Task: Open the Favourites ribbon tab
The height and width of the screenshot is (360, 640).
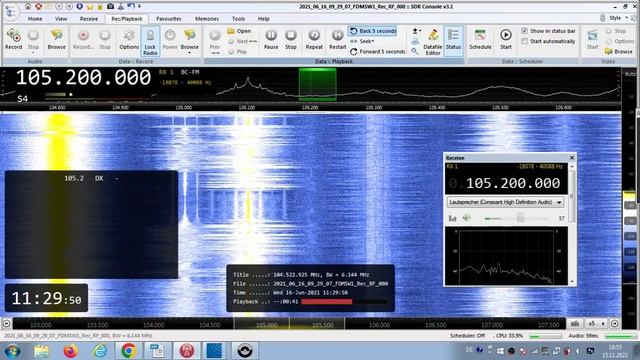Action: click(x=169, y=19)
